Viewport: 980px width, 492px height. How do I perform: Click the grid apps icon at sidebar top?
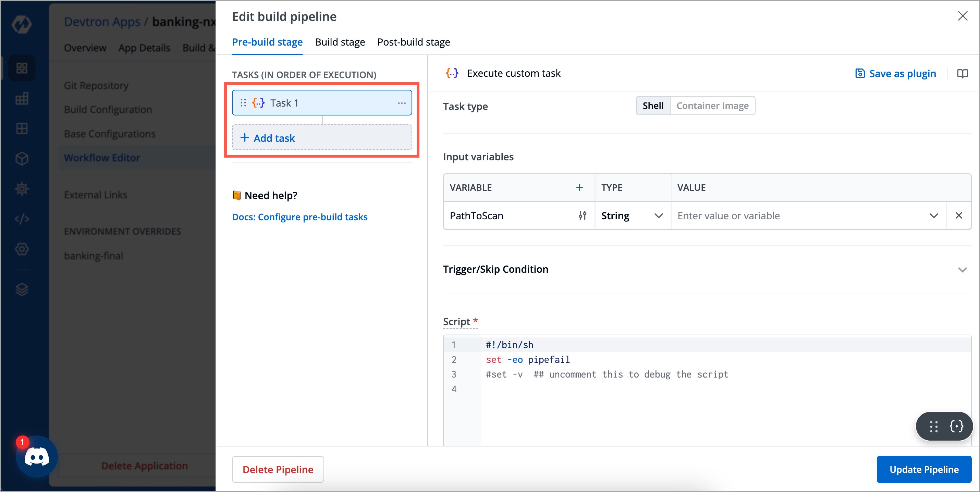(x=22, y=68)
